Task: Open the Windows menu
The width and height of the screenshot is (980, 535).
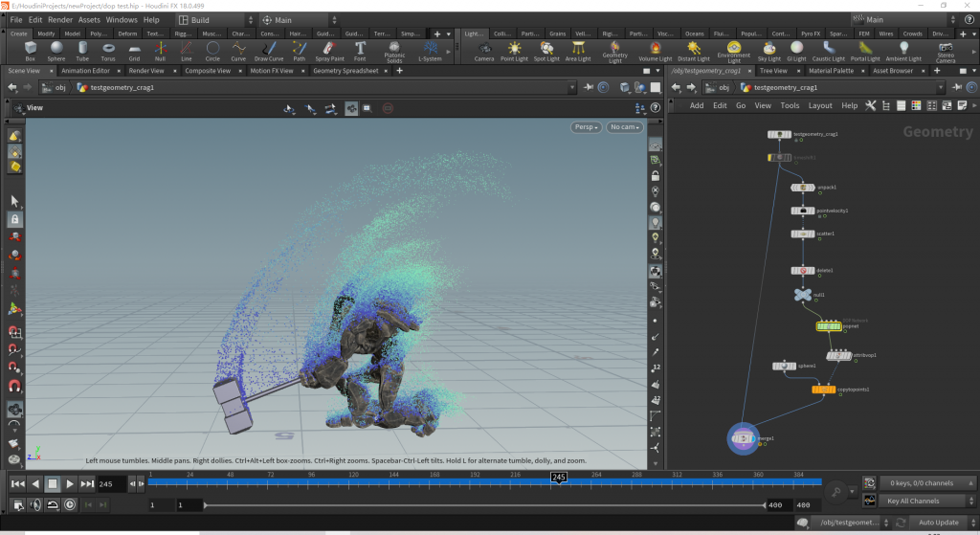Action: coord(122,20)
